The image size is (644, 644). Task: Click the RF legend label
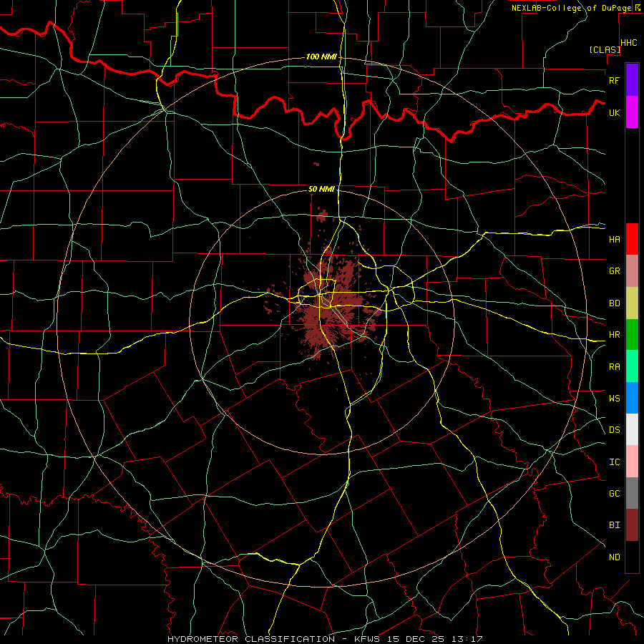pyautogui.click(x=614, y=80)
